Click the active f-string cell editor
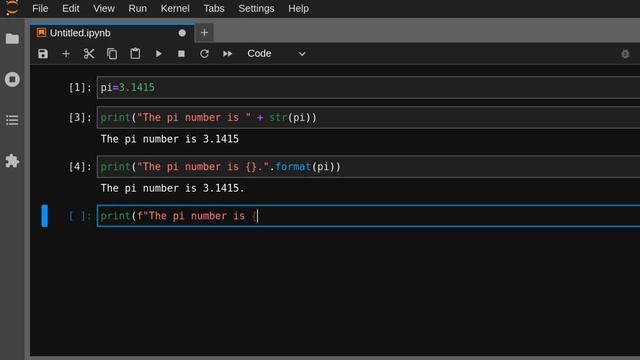640x360 pixels. pos(368,216)
